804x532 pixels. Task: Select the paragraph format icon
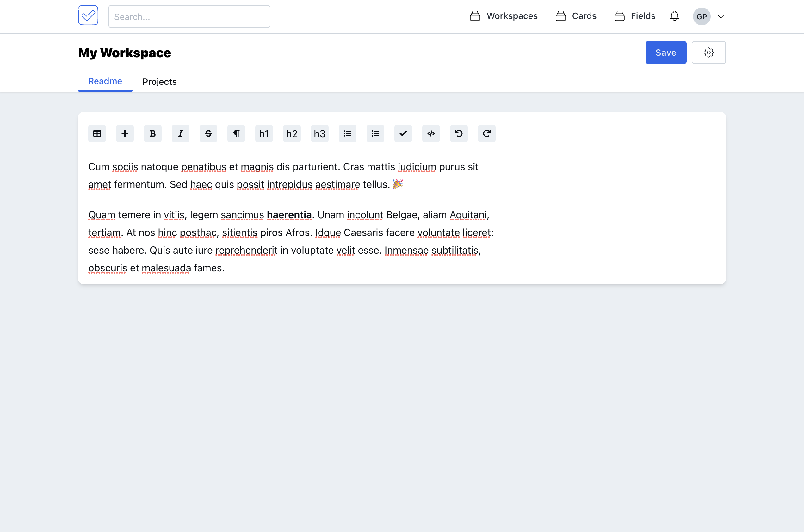236,133
